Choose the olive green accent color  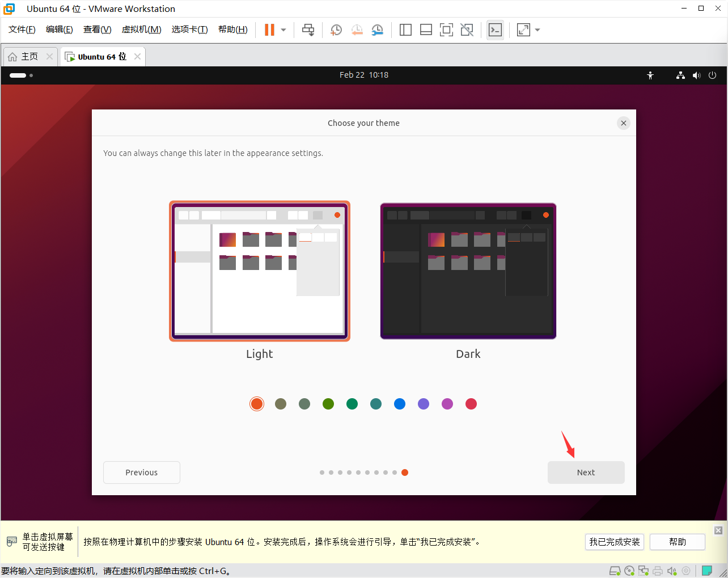[x=328, y=404]
